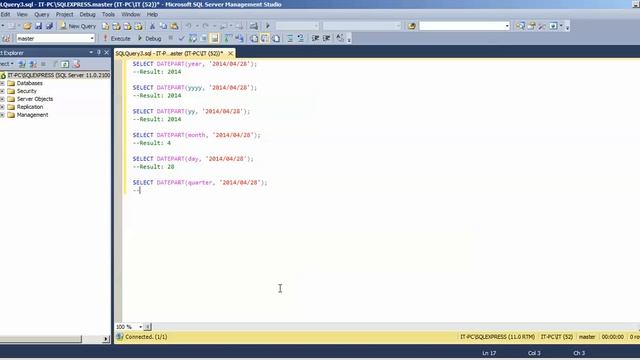This screenshot has height=360, width=640.
Task: Click the Redo arrow icon
Action: tap(205, 26)
